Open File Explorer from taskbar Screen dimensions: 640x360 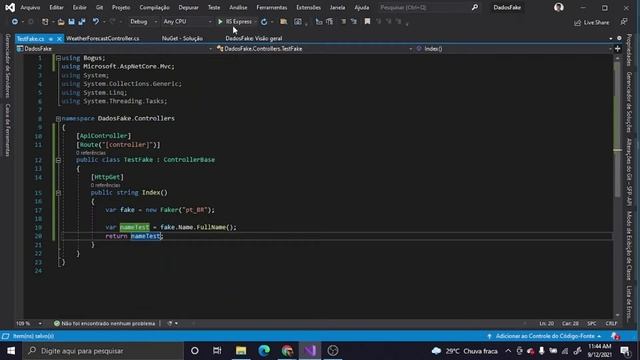pyautogui.click(x=241, y=351)
